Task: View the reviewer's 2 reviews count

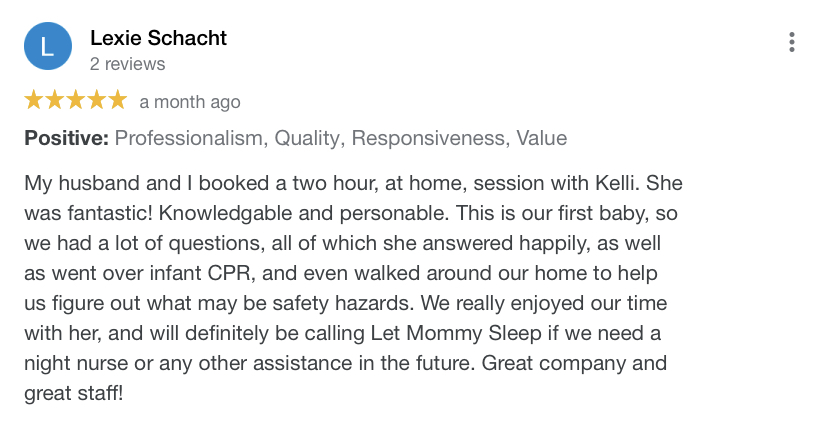Action: click(x=127, y=64)
